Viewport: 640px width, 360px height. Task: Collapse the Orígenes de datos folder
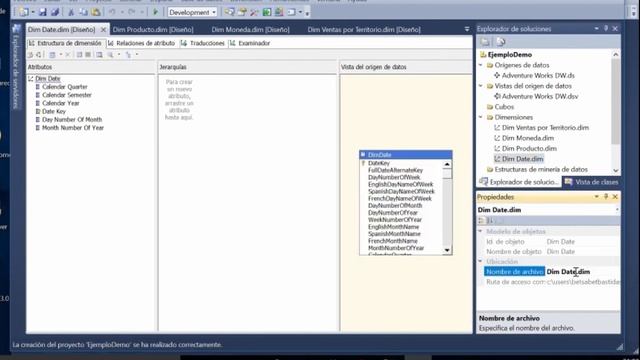481,65
